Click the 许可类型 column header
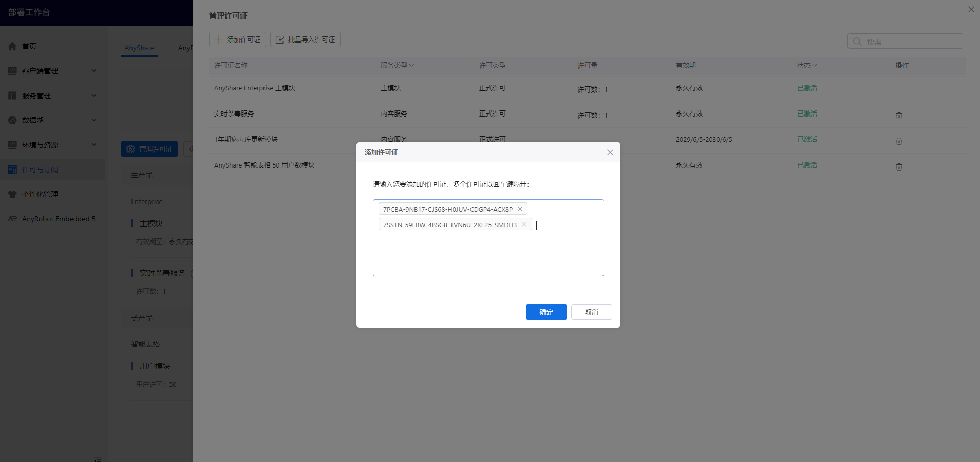 [492, 65]
